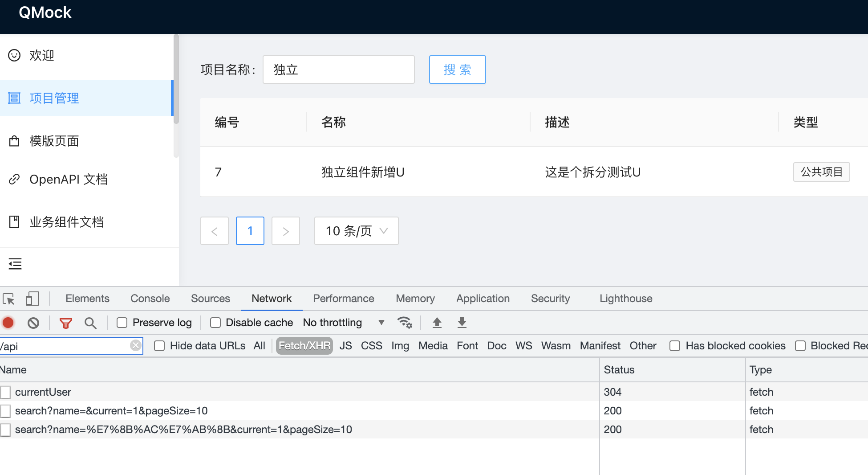Open the 10 条/页 page size dropdown

[356, 231]
